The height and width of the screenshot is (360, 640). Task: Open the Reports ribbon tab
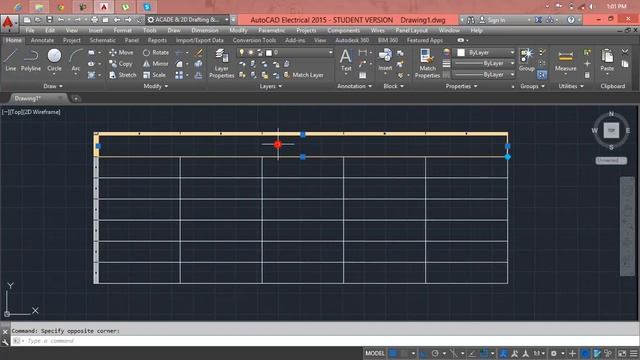(x=157, y=40)
